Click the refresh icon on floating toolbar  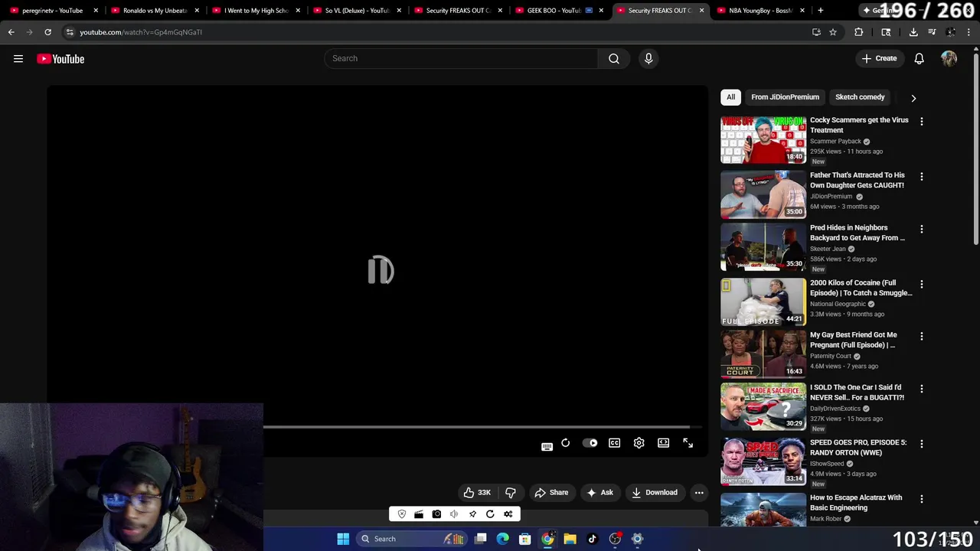(x=490, y=514)
